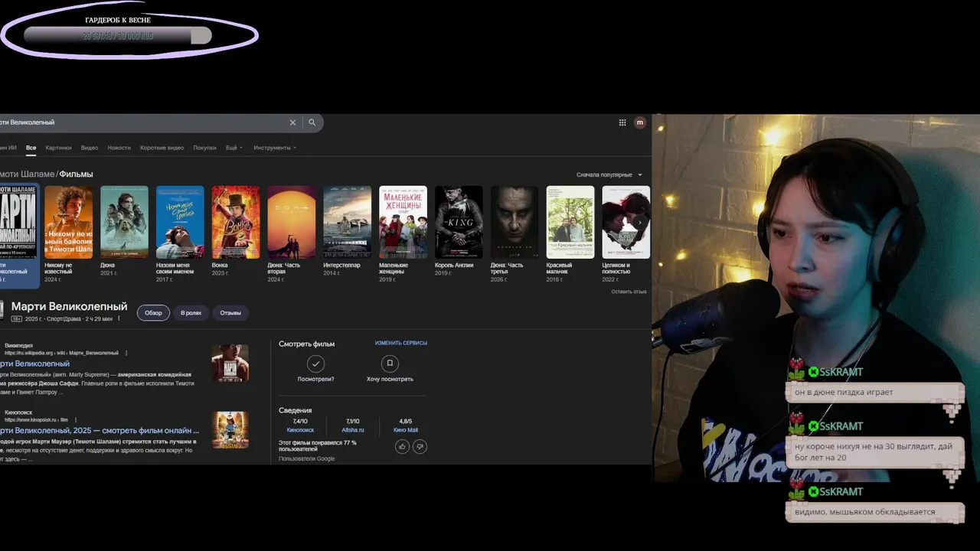This screenshot has height=551, width=980.
Task: Click the Кинопоиск result thumbnail image
Action: pos(230,430)
